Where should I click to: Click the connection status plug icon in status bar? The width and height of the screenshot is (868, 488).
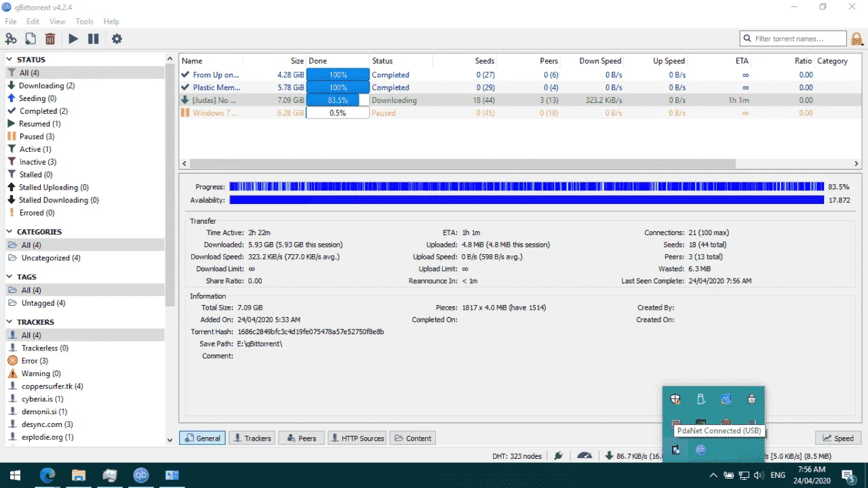tap(559, 456)
